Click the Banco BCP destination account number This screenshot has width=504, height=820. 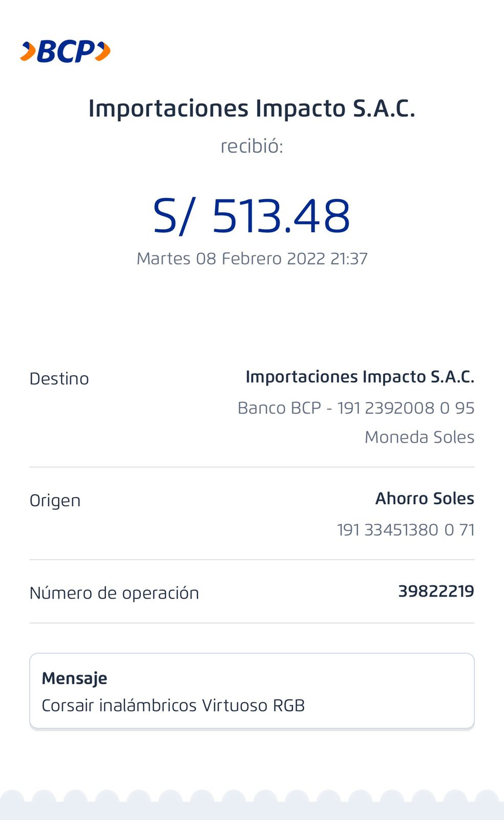[355, 408]
